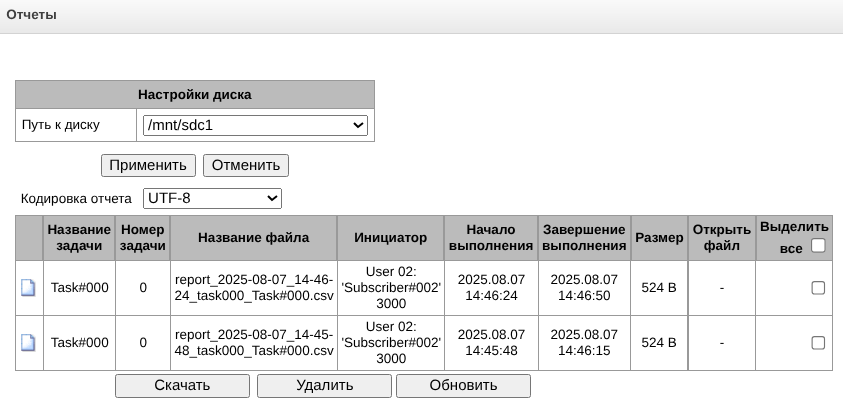Screen dimensions: 843x405
Task: Click the 'Обновить' button
Action: pos(463,385)
